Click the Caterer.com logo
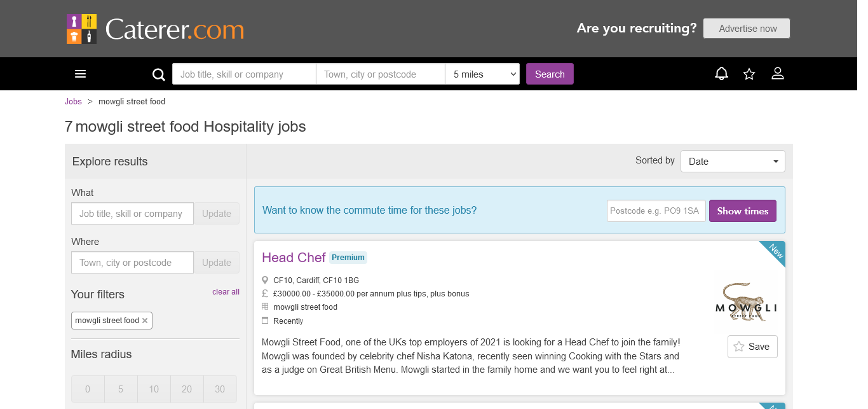This screenshot has height=409, width=868. coord(155,29)
